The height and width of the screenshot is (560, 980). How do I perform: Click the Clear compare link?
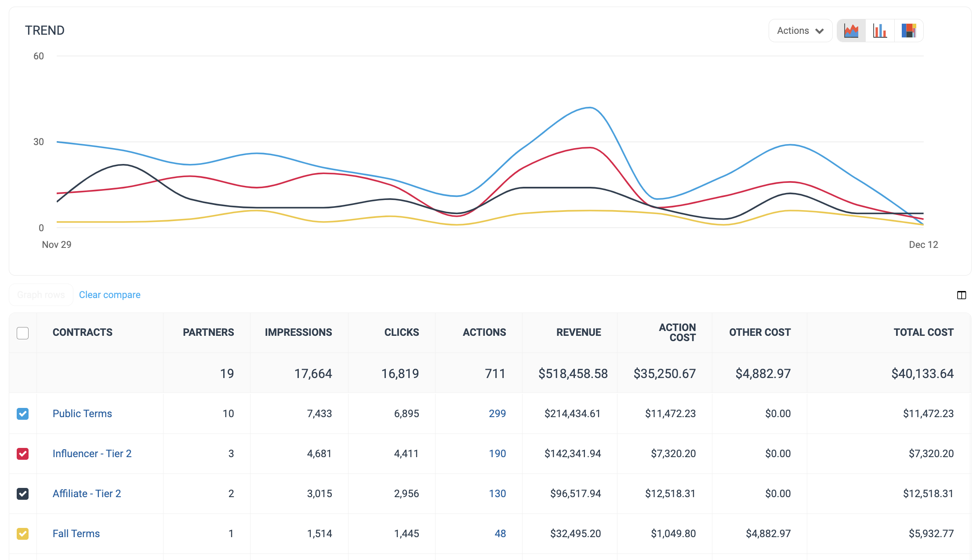pos(110,295)
